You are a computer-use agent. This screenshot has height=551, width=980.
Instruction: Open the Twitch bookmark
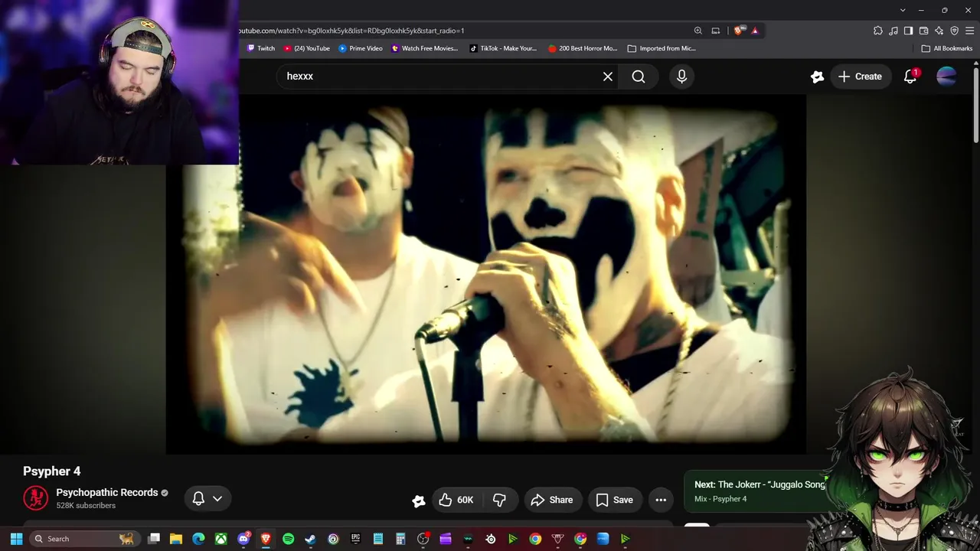pos(261,48)
